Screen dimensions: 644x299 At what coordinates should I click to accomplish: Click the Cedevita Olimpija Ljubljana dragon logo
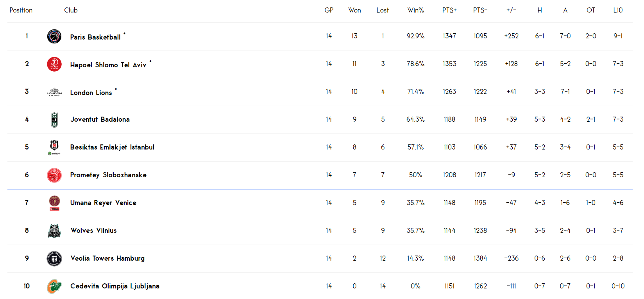pos(54,286)
